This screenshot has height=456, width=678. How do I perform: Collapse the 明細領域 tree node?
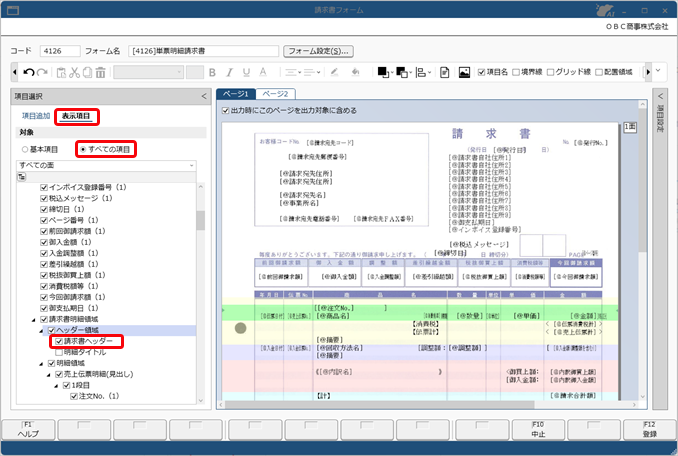(42, 364)
